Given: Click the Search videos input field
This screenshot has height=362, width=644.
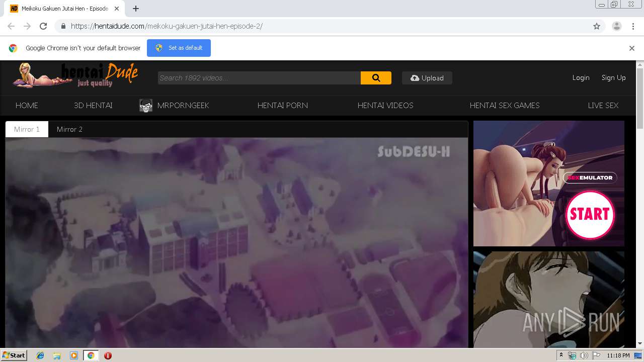Looking at the screenshot, I should pos(259,78).
